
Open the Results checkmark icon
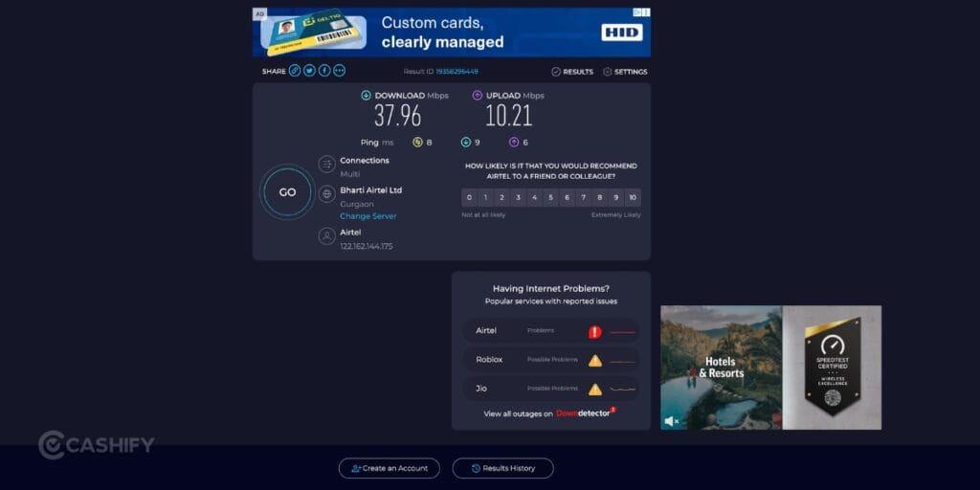point(556,72)
